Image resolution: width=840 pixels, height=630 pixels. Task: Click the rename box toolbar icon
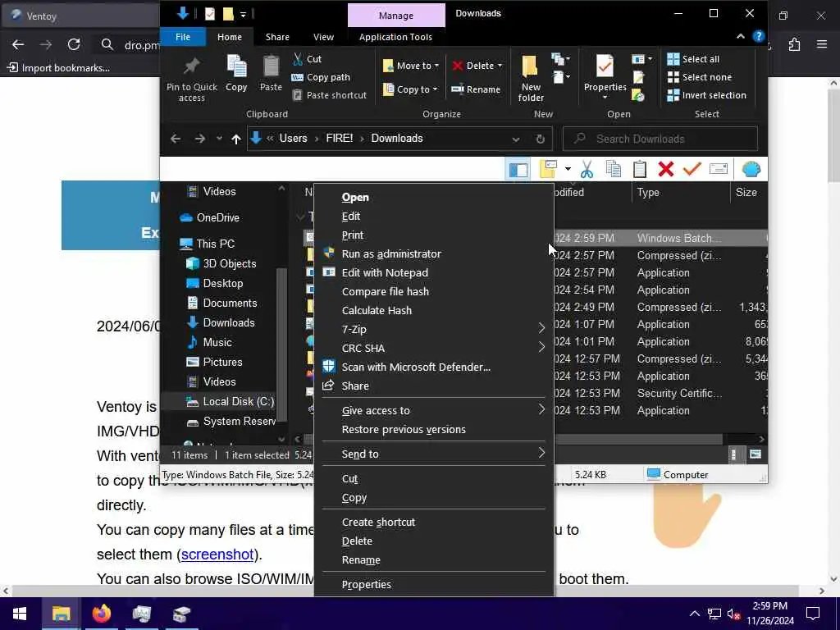(x=719, y=169)
